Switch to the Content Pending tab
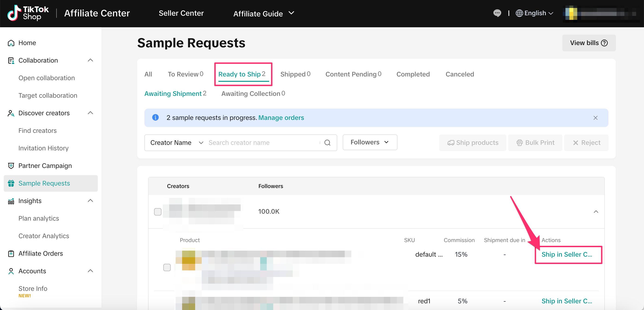Screen dimensions: 644x310 coord(353,74)
